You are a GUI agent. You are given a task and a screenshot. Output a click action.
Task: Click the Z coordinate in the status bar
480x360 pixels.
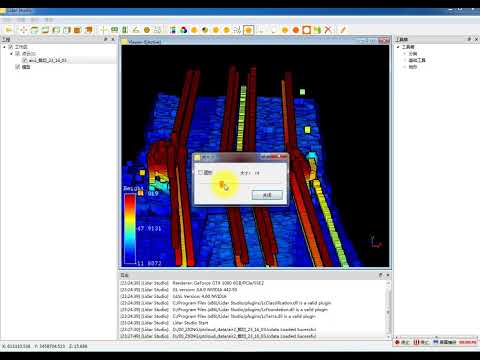[x=78, y=346]
